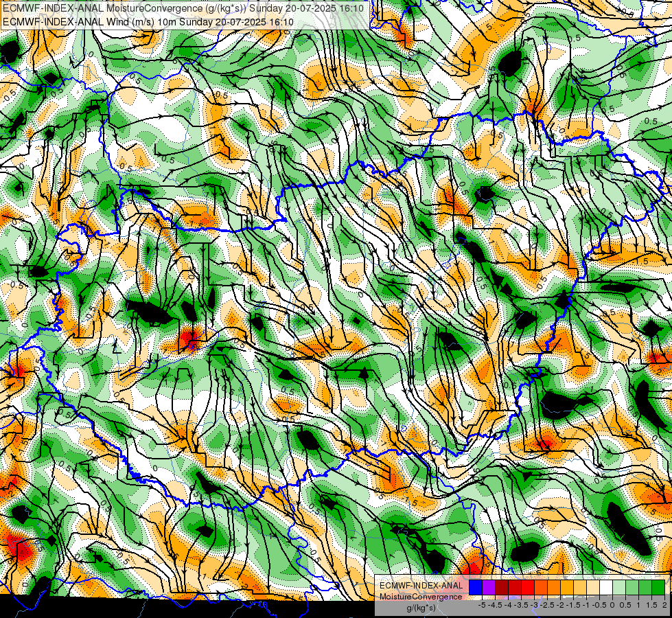Click the -2.5 legend scale value
This screenshot has width=672, height=618.
click(547, 605)
